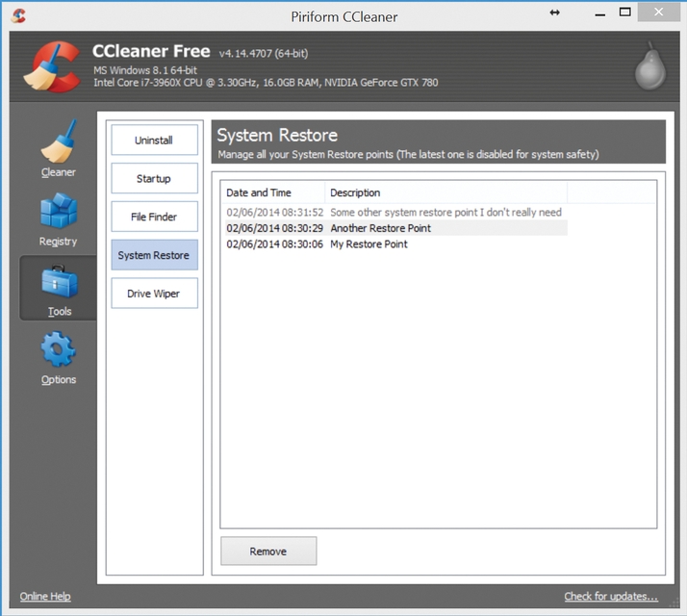Select the Tools toolbox icon
The width and height of the screenshot is (687, 616).
tap(59, 281)
